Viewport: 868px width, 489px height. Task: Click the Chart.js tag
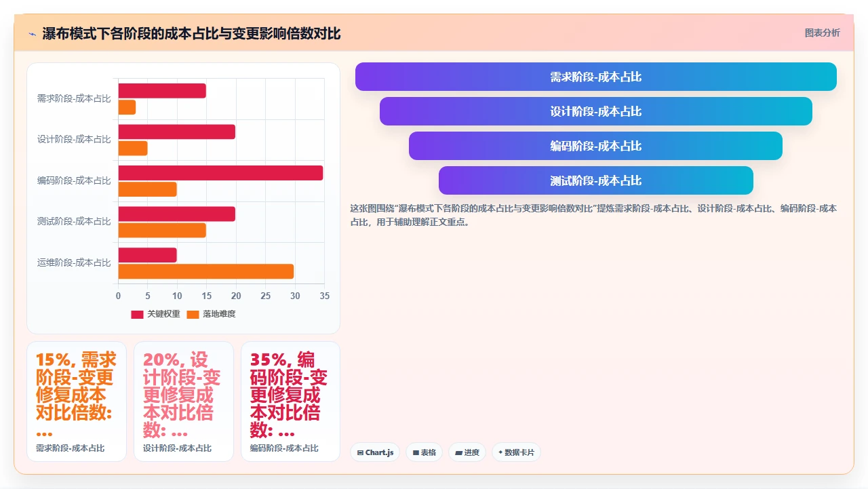point(375,452)
